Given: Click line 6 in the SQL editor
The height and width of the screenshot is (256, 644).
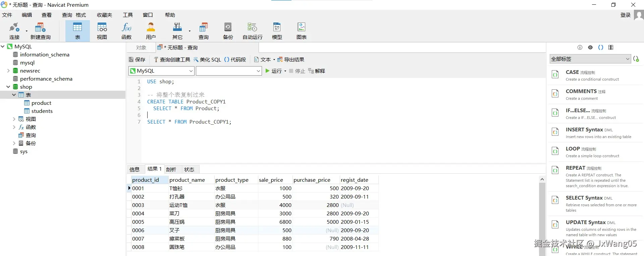Looking at the screenshot, I should (343, 115).
